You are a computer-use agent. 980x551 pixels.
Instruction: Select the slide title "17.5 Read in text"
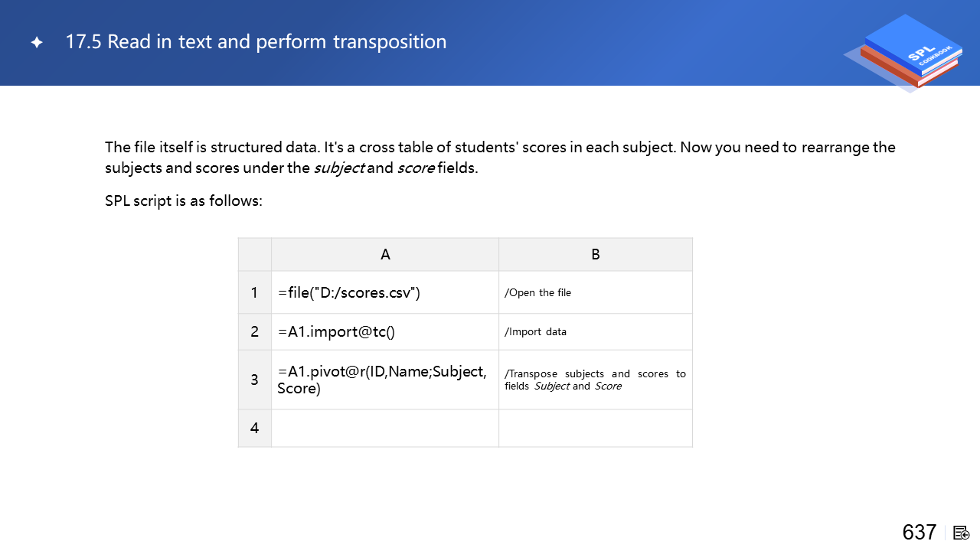[256, 41]
